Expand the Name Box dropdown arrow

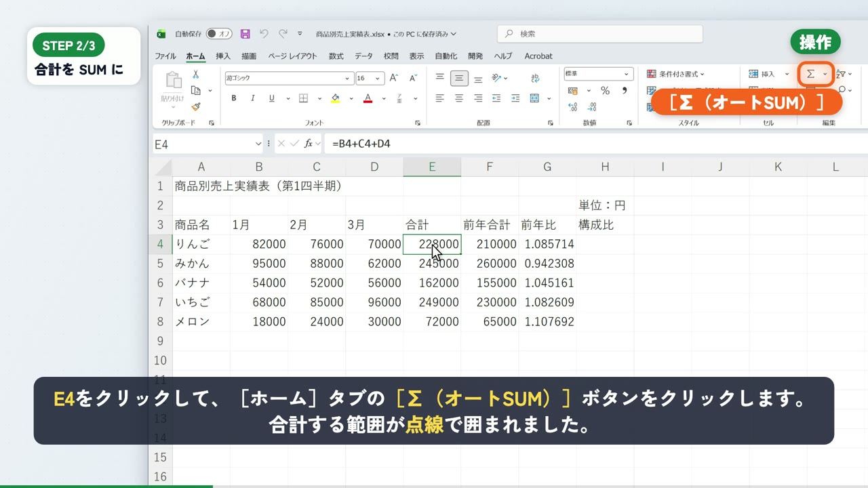point(258,144)
